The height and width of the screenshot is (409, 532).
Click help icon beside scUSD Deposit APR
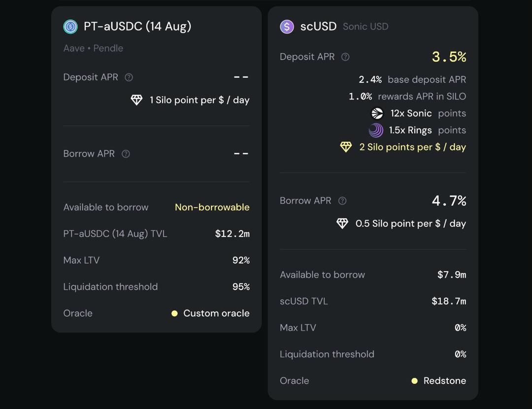pyautogui.click(x=345, y=57)
